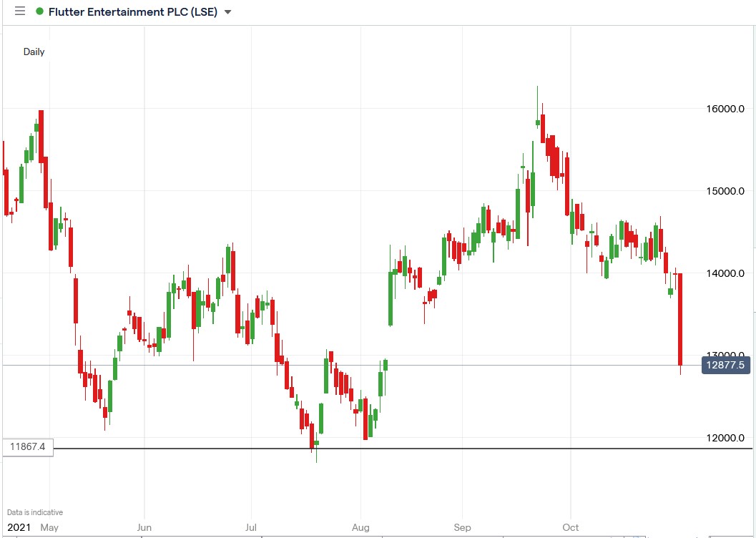Click the 16000.0 price axis label
This screenshot has height=538, width=756.
click(724, 109)
